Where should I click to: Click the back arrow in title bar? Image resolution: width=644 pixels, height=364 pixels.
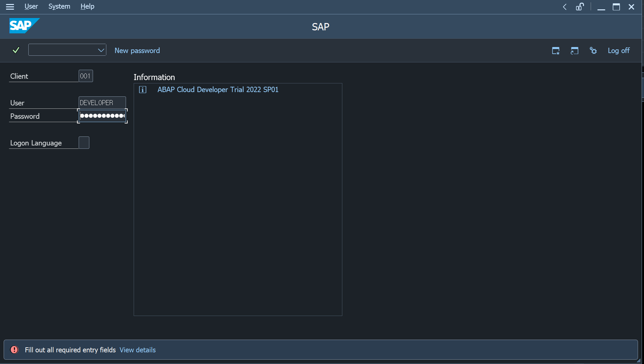[565, 7]
